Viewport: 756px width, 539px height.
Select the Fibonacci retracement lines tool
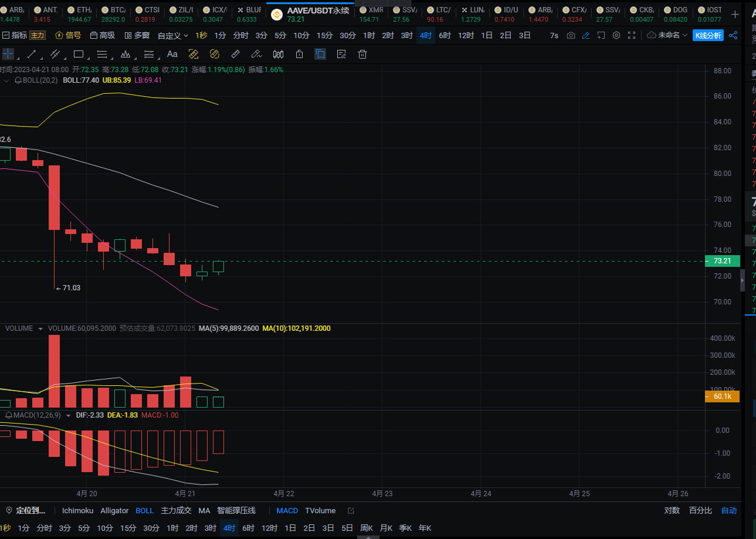(149, 54)
